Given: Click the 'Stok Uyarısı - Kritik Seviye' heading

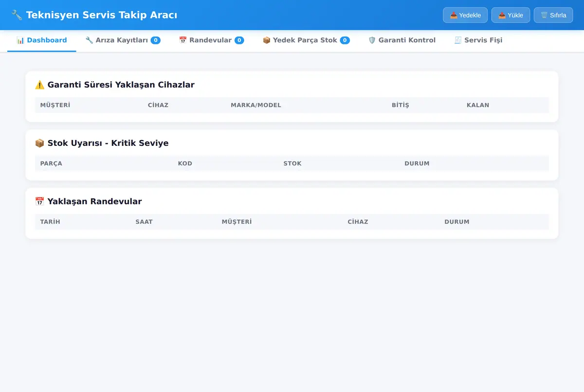Looking at the screenshot, I should coord(108,143).
